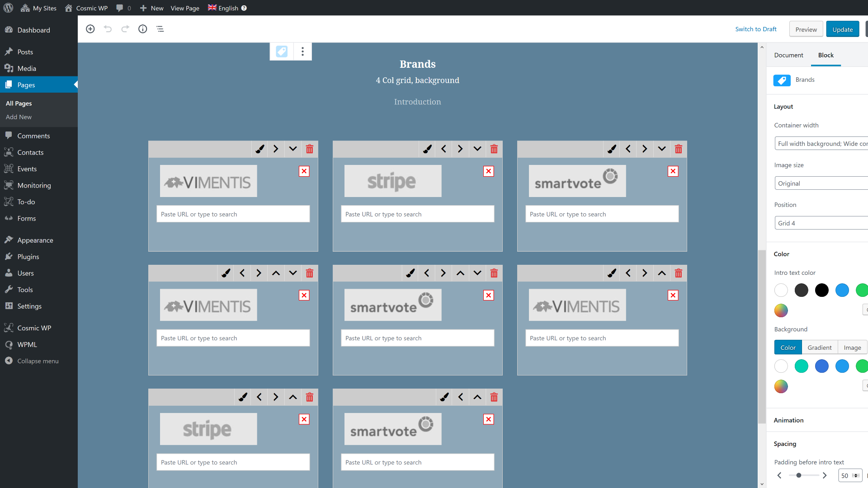Delete the last-row Stripe card

point(310,397)
